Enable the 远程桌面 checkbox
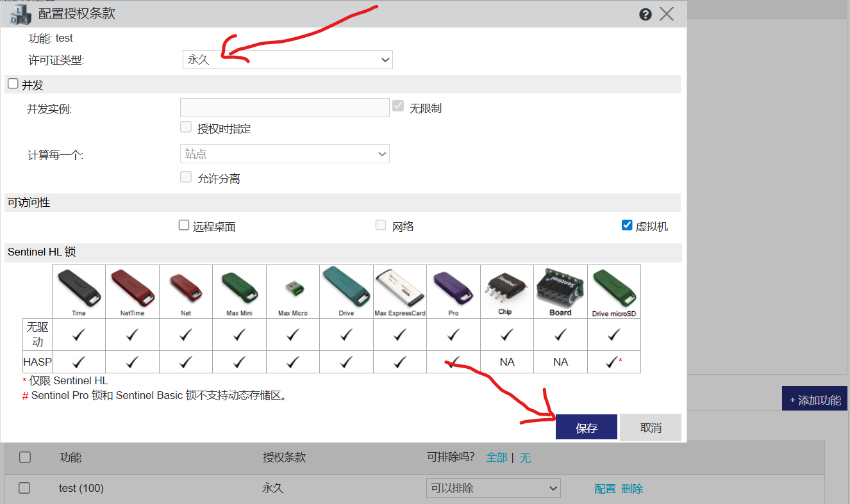The height and width of the screenshot is (504, 850). (x=184, y=225)
